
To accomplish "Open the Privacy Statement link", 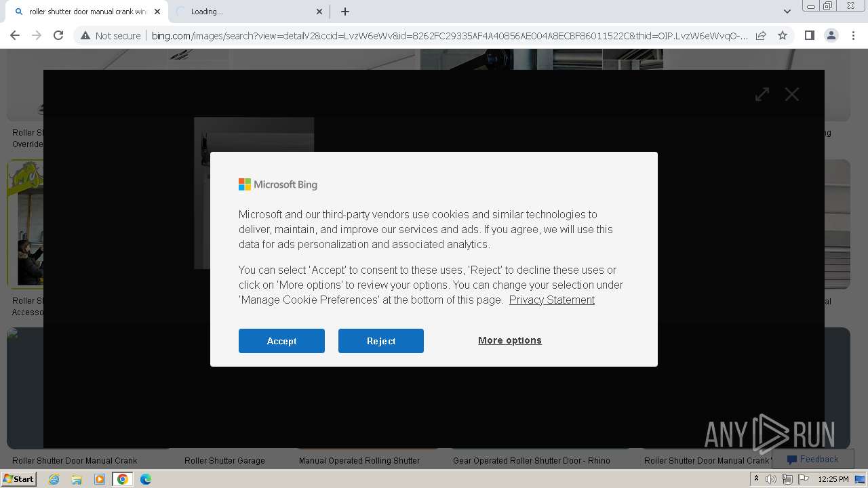I will pyautogui.click(x=552, y=300).
